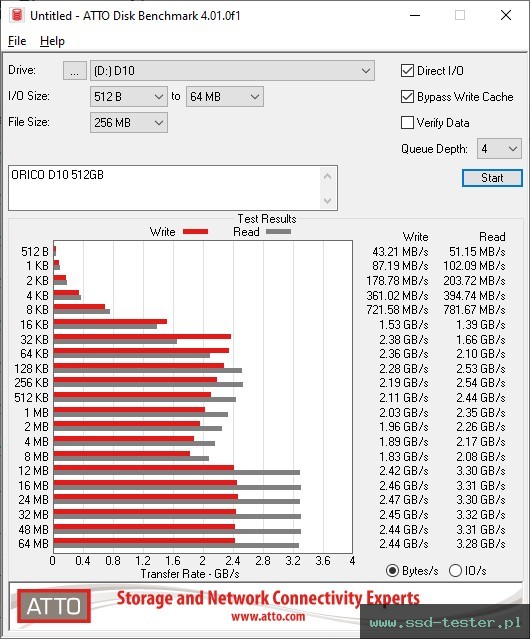Open the 64 MB maximum I/O size dropdown

click(225, 97)
